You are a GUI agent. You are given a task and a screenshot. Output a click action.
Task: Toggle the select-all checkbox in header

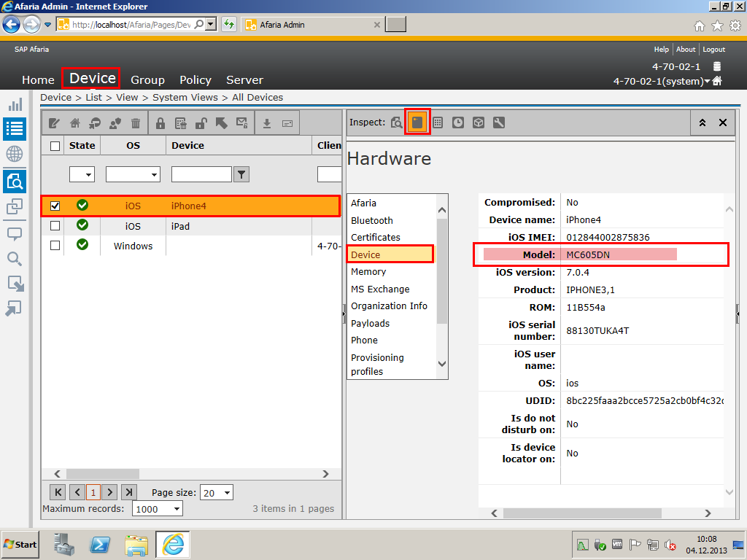[55, 146]
